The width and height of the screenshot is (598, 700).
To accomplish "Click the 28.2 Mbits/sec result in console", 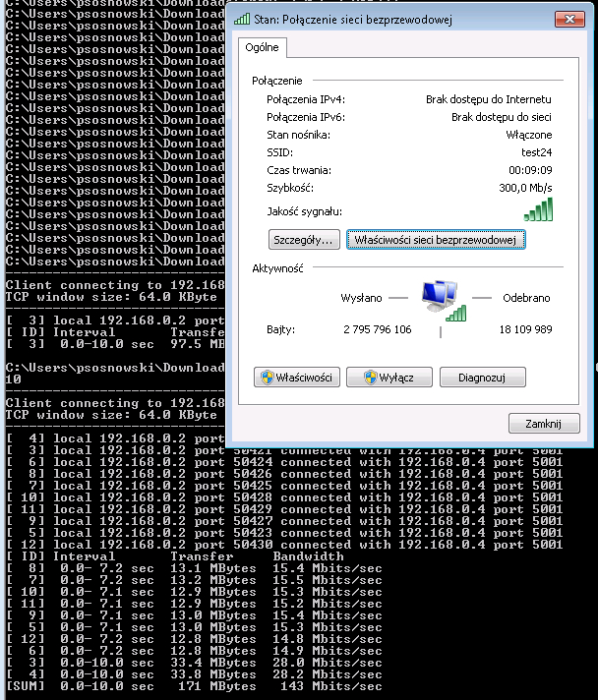I will pos(328,674).
